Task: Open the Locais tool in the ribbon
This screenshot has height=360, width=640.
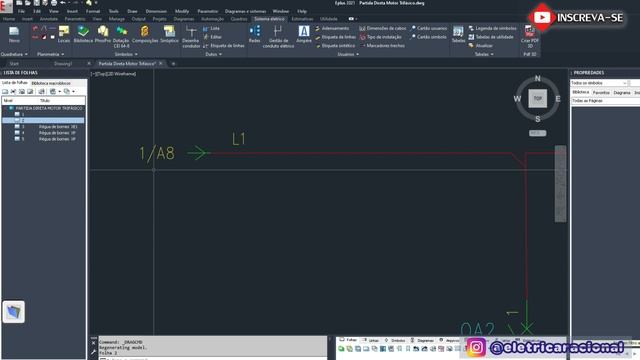Action: (64, 34)
